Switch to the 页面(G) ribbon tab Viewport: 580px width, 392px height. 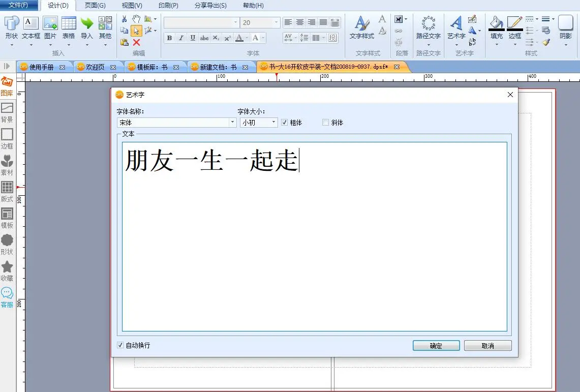[95, 6]
